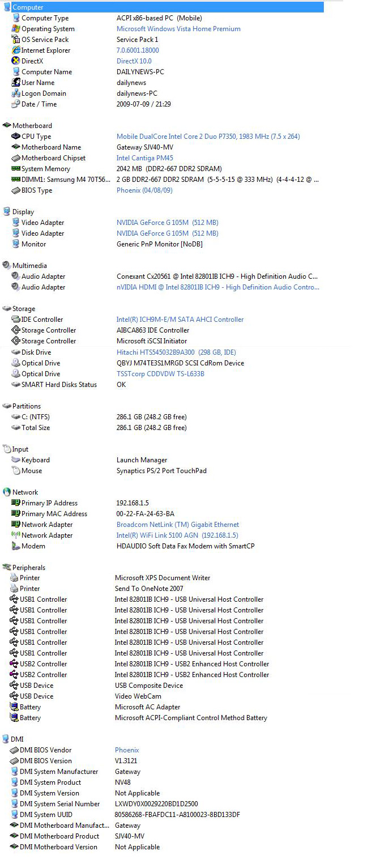Click the Primary IP Address icon
385x868 pixels.
pos(16,503)
